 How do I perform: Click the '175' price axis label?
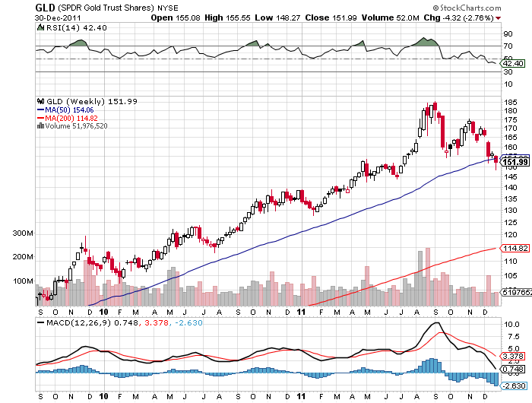coord(510,120)
